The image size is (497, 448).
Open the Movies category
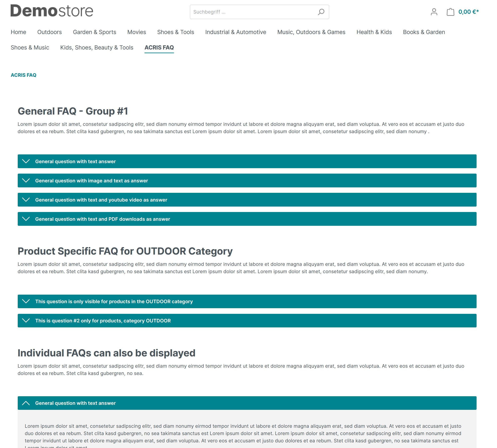pyautogui.click(x=137, y=32)
